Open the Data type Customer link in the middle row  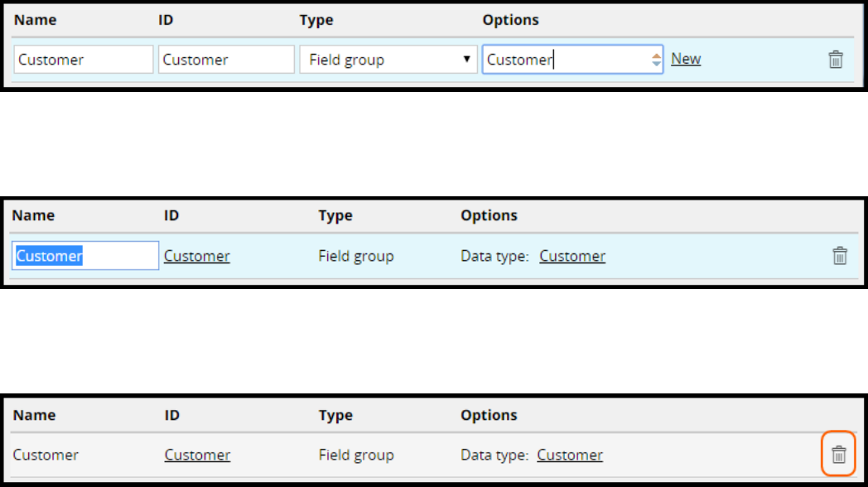(572, 256)
